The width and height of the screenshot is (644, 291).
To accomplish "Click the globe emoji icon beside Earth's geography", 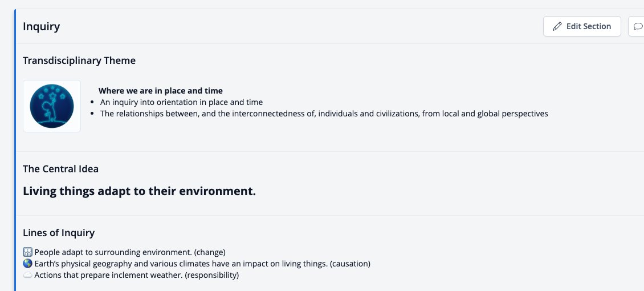I will coord(27,264).
